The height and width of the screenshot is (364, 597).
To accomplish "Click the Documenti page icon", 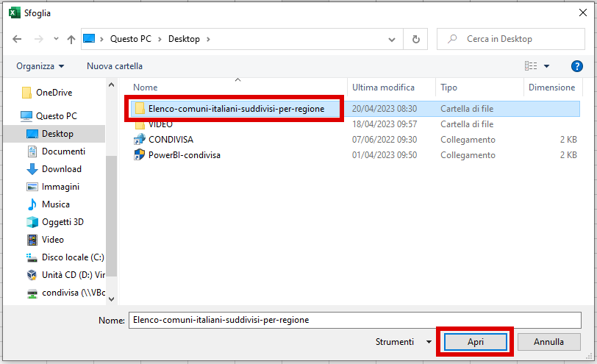I will [x=32, y=151].
